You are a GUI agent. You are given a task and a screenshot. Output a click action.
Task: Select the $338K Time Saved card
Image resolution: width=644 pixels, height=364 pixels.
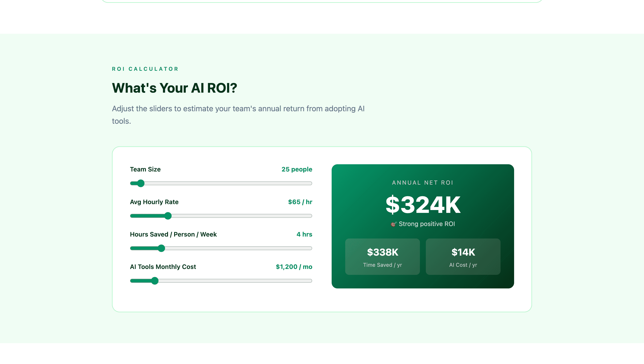click(382, 256)
